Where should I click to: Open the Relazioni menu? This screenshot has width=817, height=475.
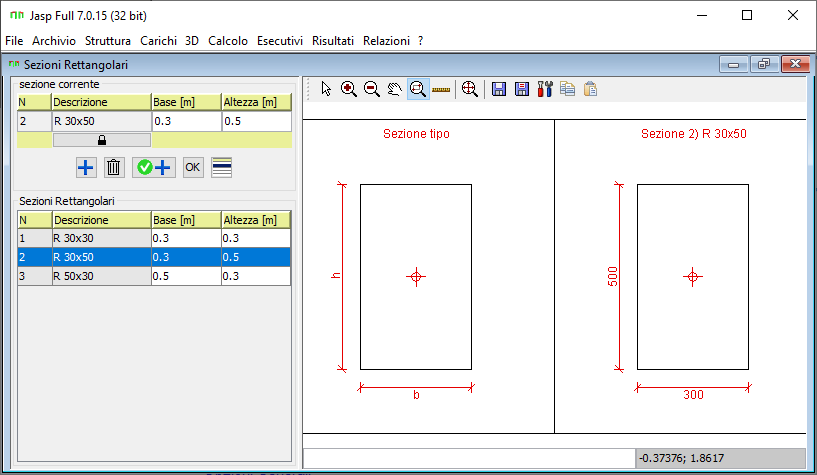387,41
